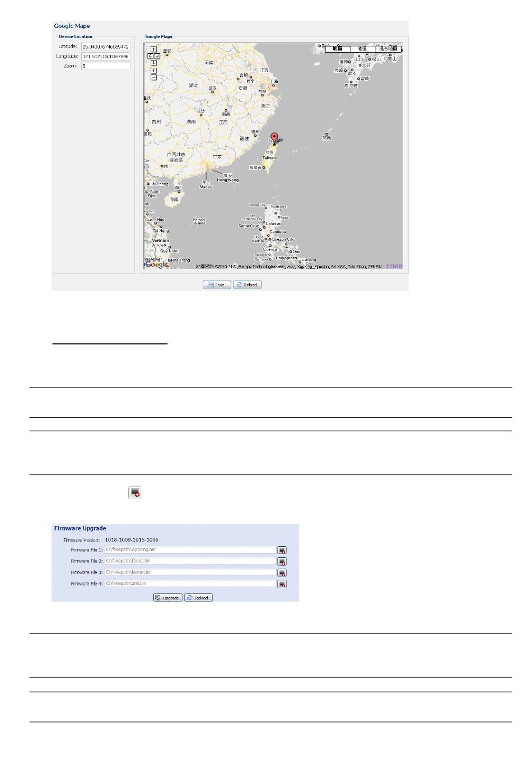Save the Google Maps device location

217,285
